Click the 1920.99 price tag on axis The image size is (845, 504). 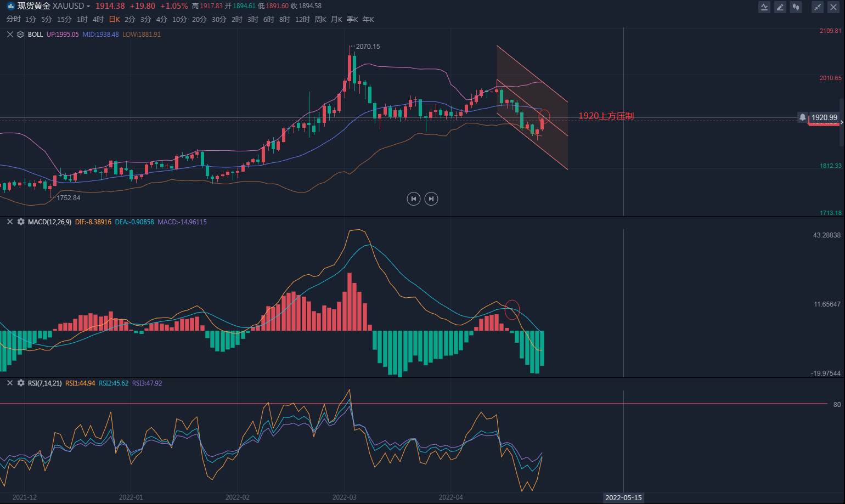tap(824, 117)
